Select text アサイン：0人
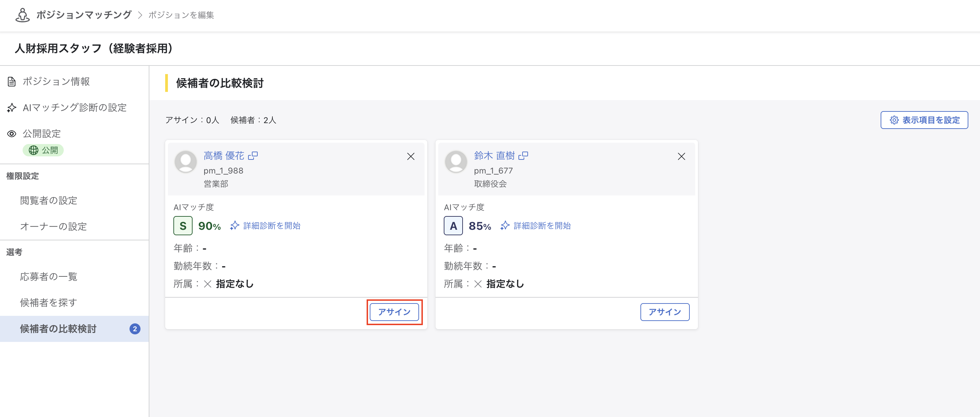 pyautogui.click(x=192, y=120)
